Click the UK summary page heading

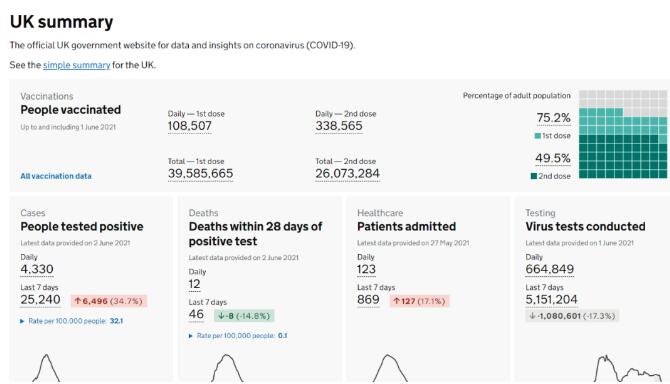(62, 22)
